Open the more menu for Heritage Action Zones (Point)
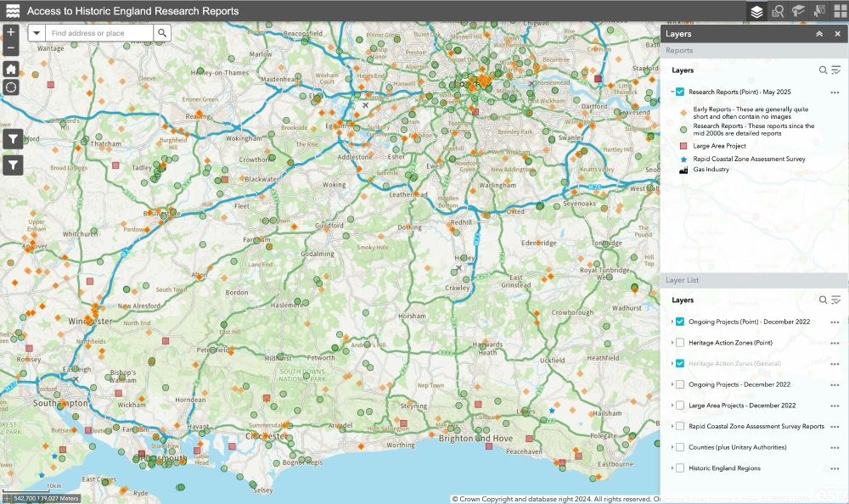 [x=835, y=344]
